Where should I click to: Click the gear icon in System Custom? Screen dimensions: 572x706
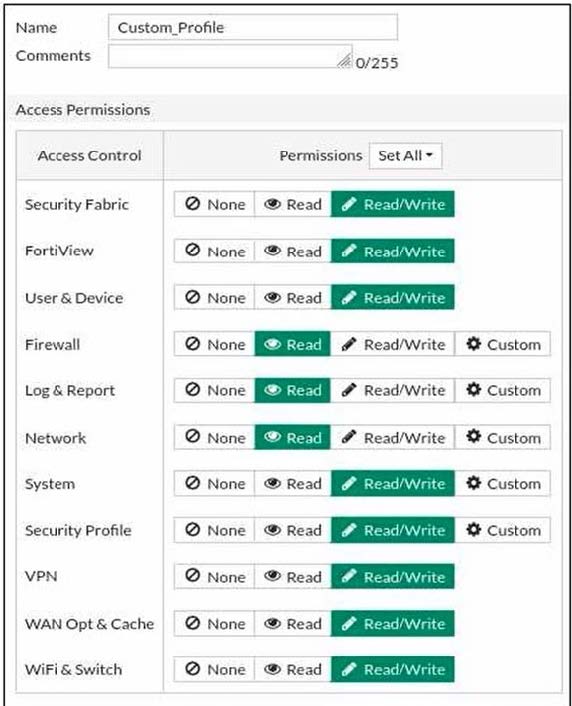click(x=473, y=483)
